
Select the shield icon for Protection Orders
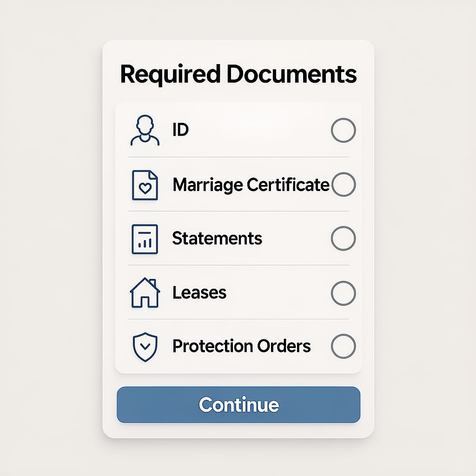tap(145, 346)
